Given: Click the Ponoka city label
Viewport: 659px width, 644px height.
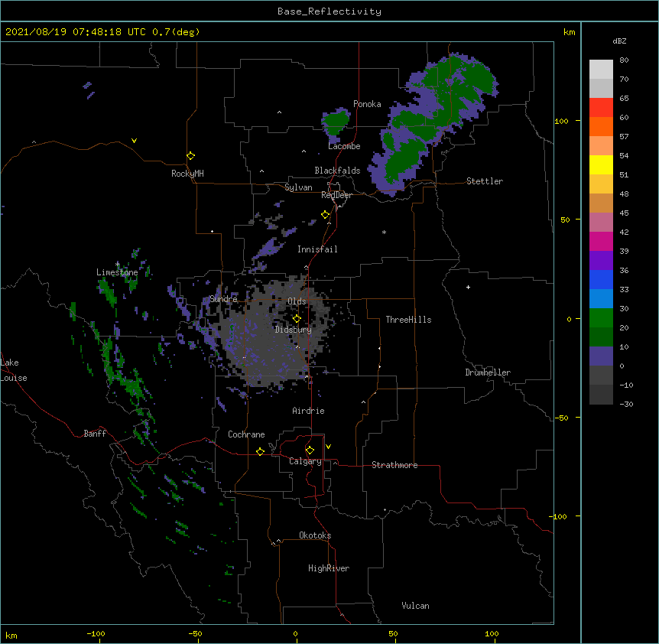Looking at the screenshot, I should click(367, 104).
